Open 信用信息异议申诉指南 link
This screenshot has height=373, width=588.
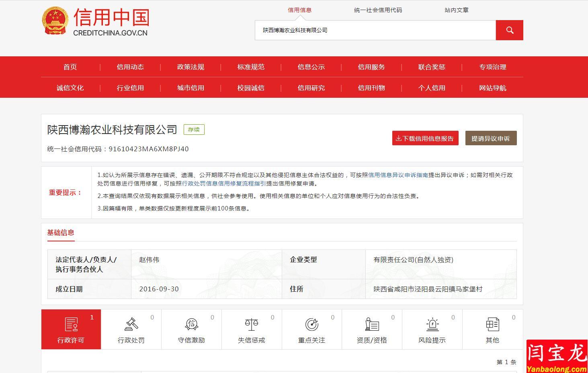coord(398,175)
